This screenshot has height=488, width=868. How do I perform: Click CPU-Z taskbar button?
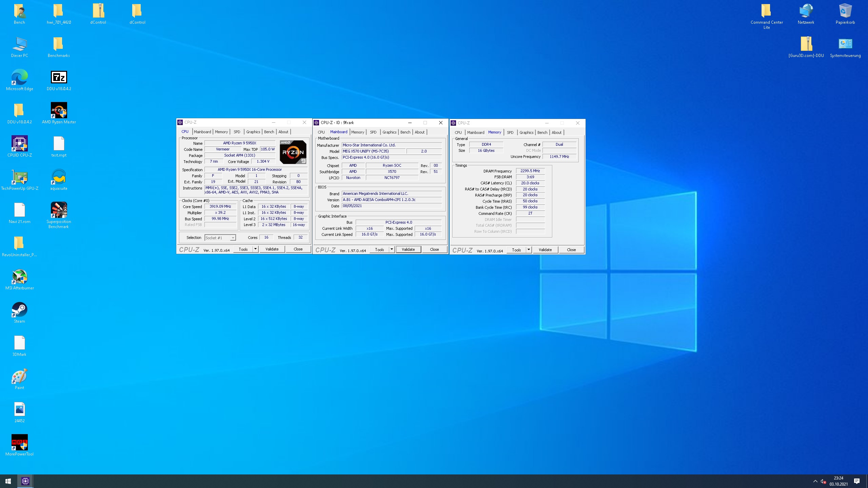tap(25, 481)
